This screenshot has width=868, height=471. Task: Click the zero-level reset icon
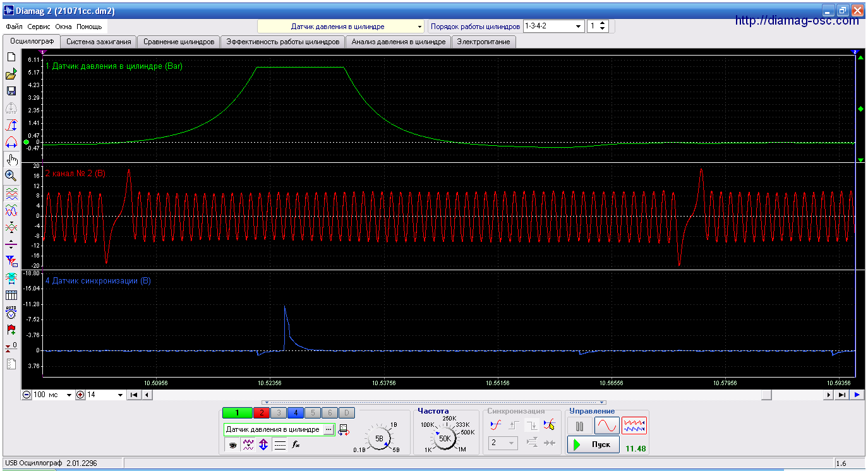tap(11, 346)
